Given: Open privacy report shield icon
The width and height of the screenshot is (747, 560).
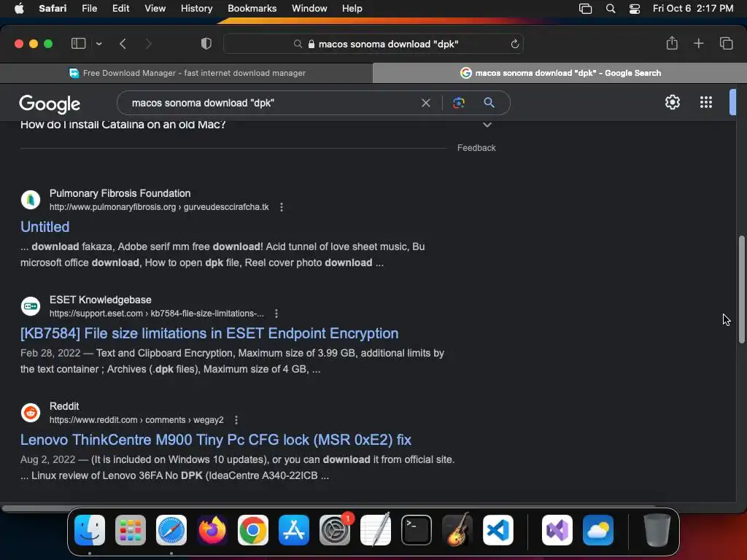Looking at the screenshot, I should [206, 44].
